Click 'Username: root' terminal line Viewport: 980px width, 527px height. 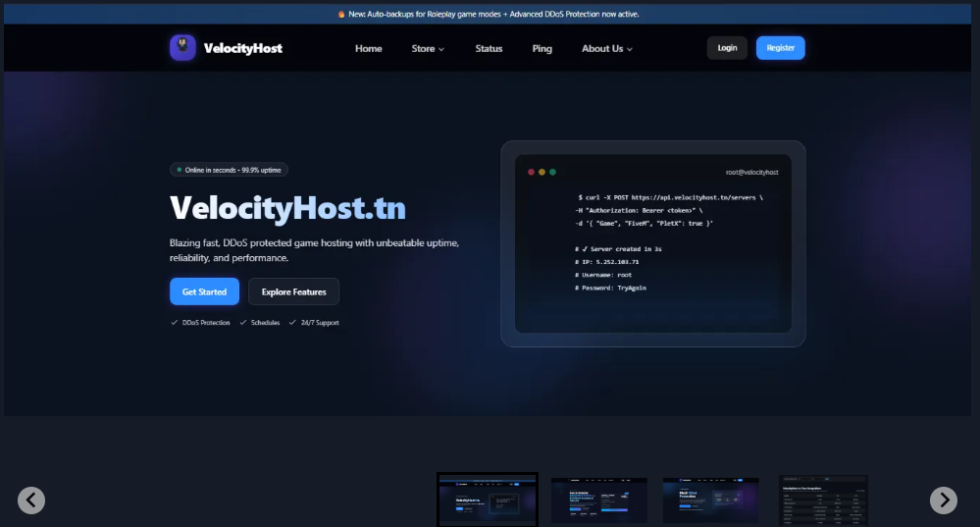[x=603, y=275]
